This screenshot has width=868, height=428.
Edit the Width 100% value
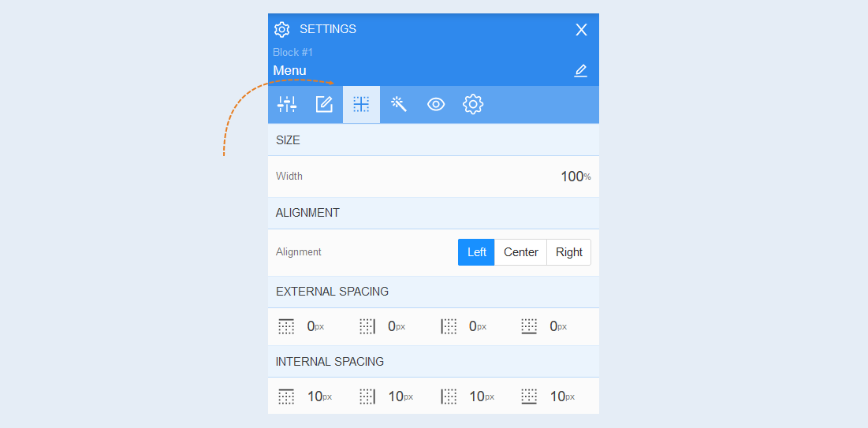tap(576, 177)
